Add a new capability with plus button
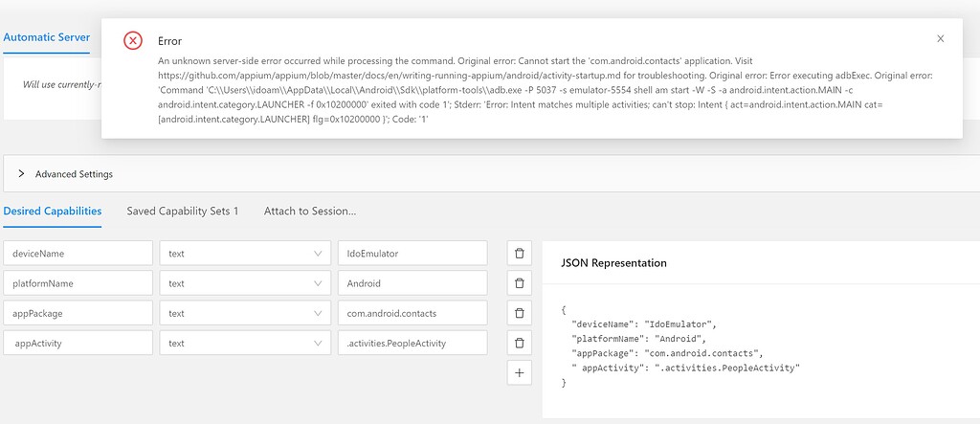980x424 pixels. (x=519, y=372)
